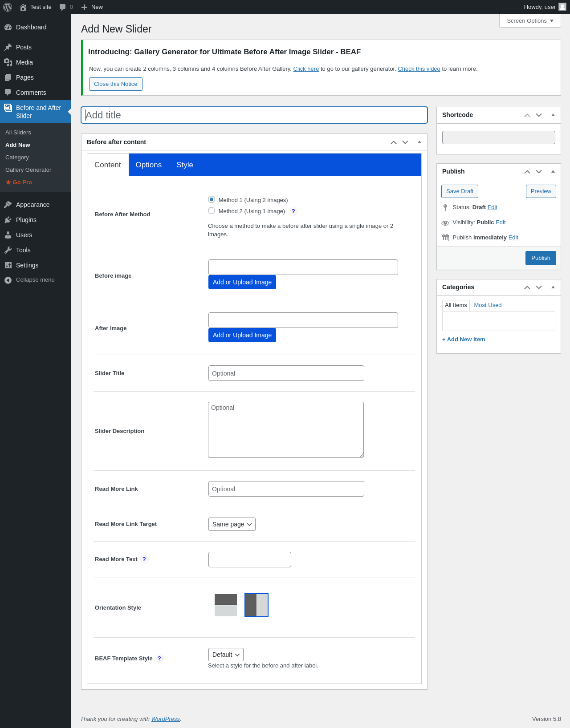Move Before after content box up
The image size is (570, 728).
coord(394,142)
